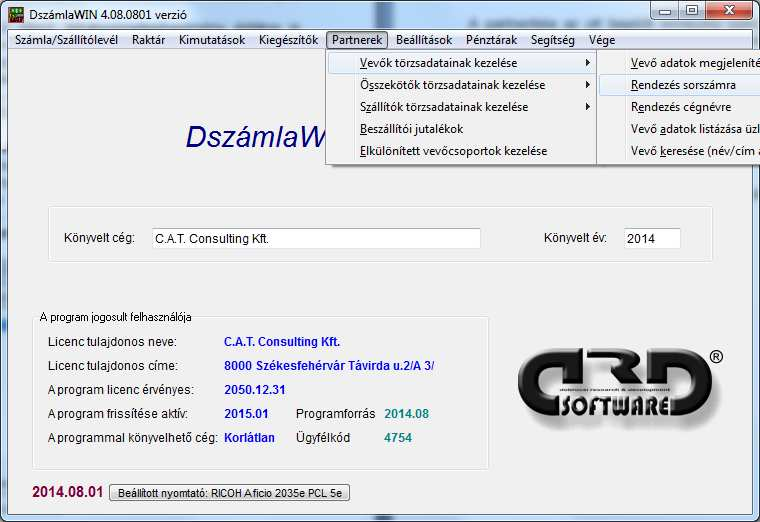
Task: Open the Beállítások menu
Action: [x=424, y=40]
